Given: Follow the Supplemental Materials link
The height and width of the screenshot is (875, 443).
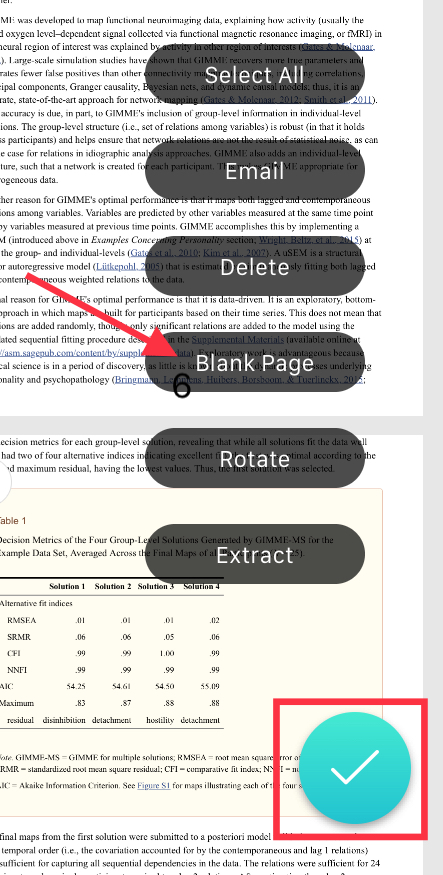Looking at the screenshot, I should (238, 339).
